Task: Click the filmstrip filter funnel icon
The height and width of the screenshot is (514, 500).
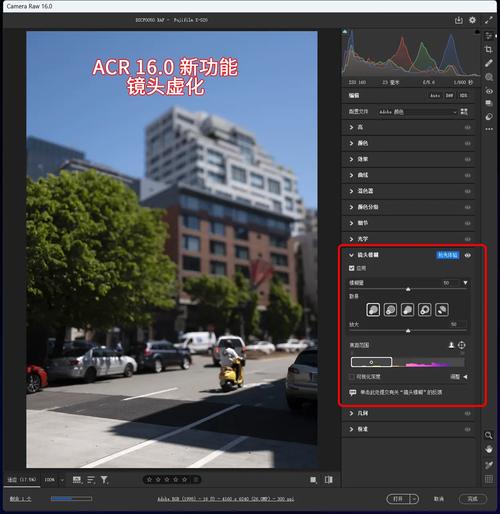Action: coord(104,480)
